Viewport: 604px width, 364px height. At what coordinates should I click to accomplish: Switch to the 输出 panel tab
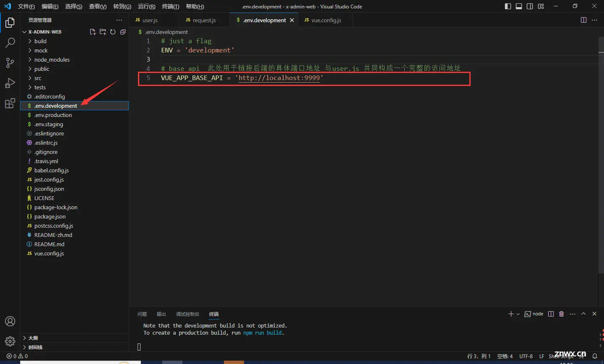tap(161, 314)
